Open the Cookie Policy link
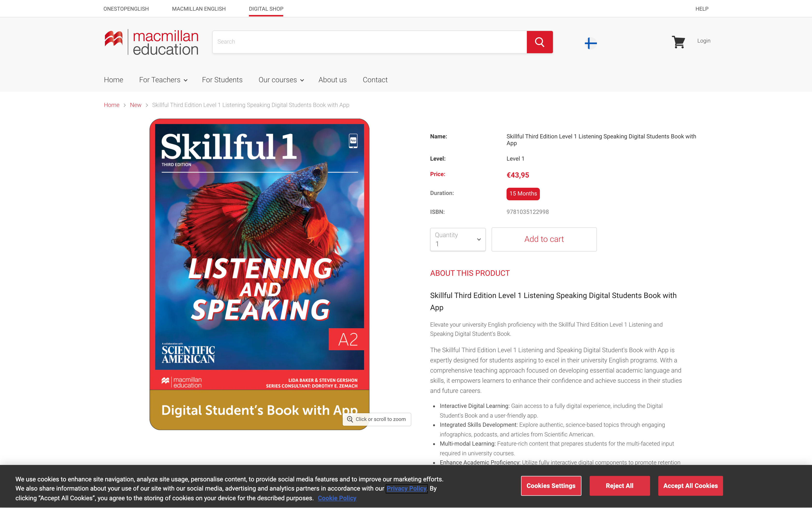Viewport: 812px width, 508px height. point(337,498)
